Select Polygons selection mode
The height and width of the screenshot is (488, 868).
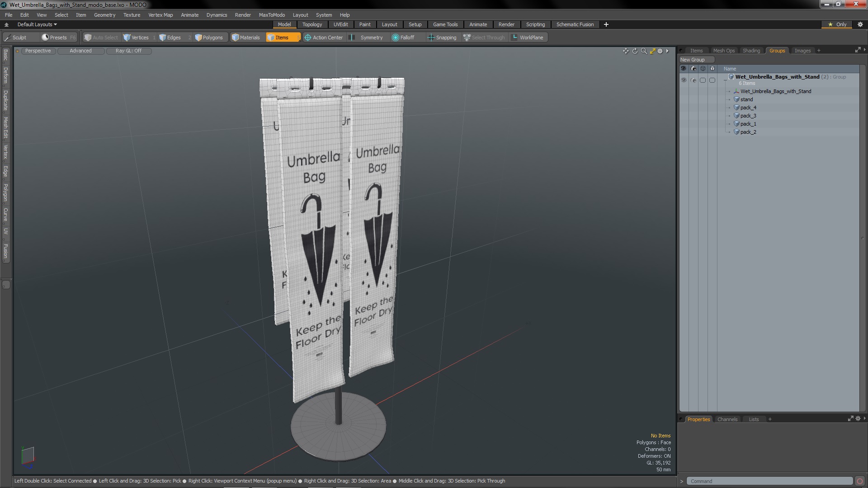[209, 38]
